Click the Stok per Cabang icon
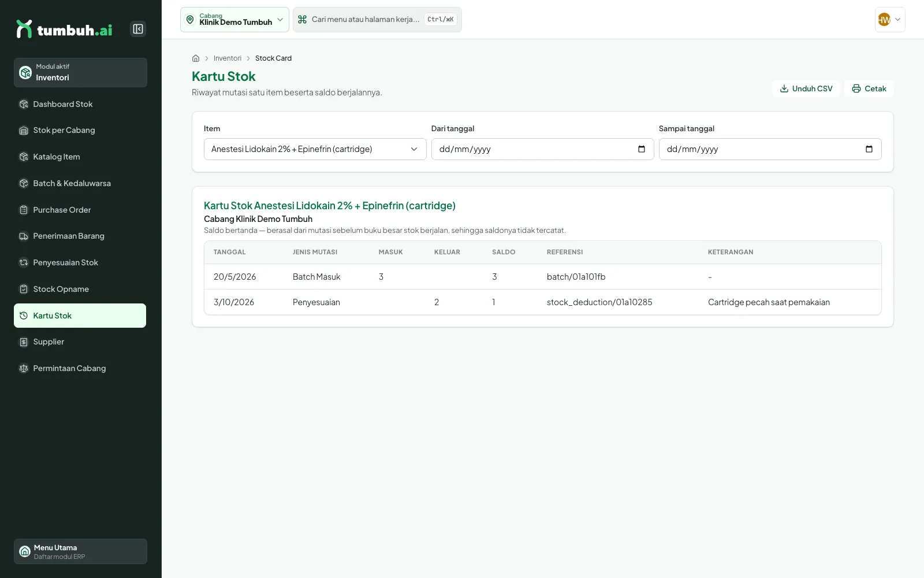The height and width of the screenshot is (578, 924). [x=24, y=131]
